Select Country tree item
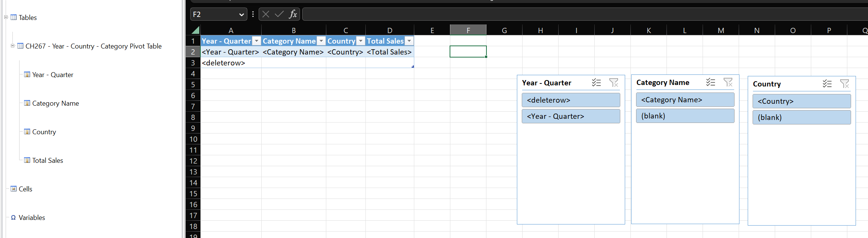868x238 pixels. point(44,132)
